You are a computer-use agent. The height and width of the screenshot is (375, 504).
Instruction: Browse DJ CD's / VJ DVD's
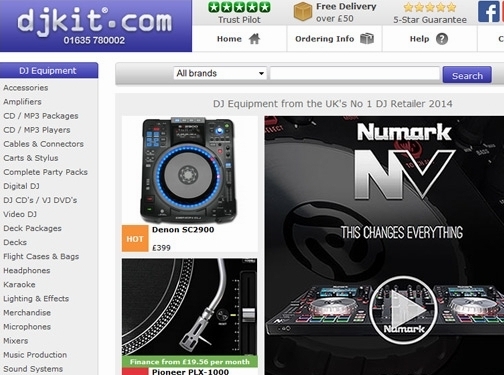[x=40, y=200]
